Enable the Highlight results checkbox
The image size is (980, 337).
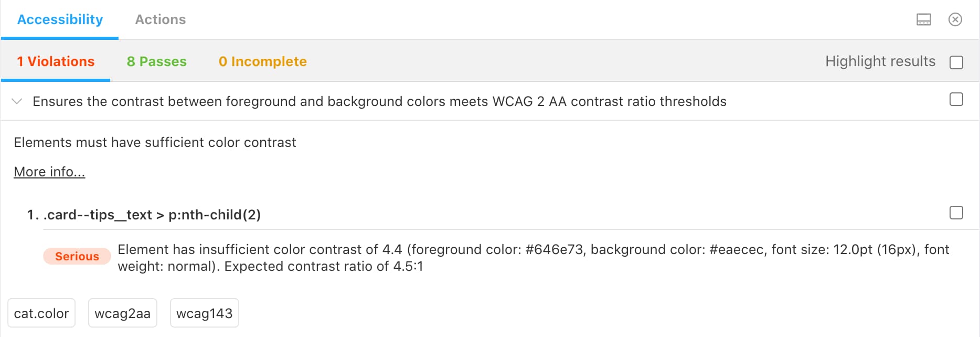click(x=956, y=62)
